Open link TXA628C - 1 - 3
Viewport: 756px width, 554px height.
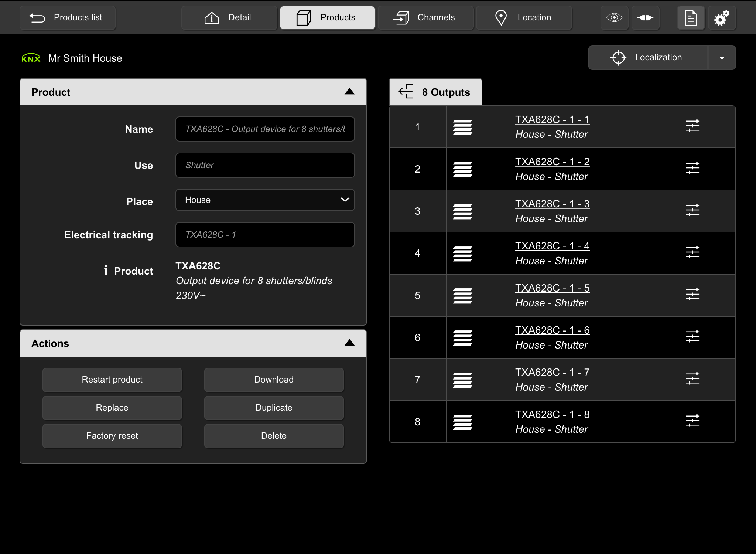pyautogui.click(x=552, y=204)
